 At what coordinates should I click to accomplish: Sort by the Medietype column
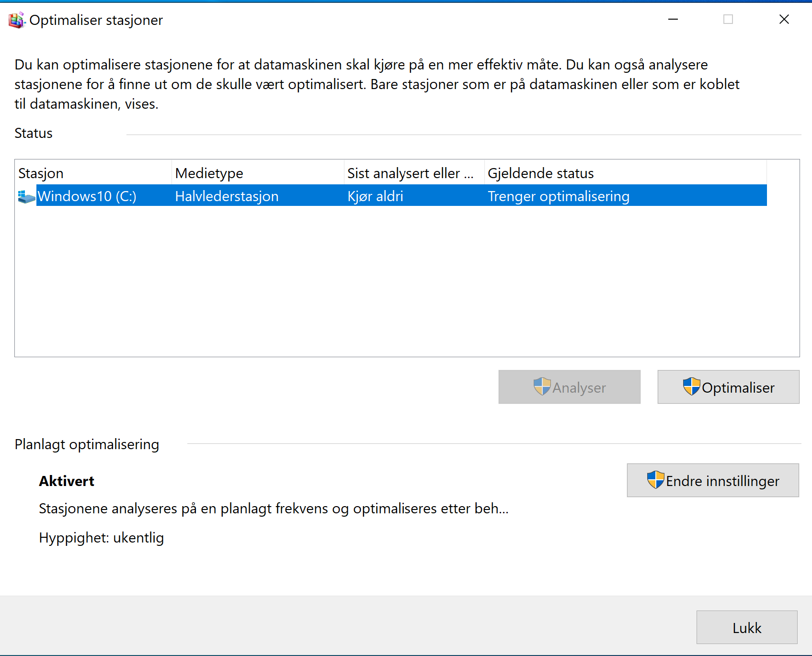coord(209,173)
